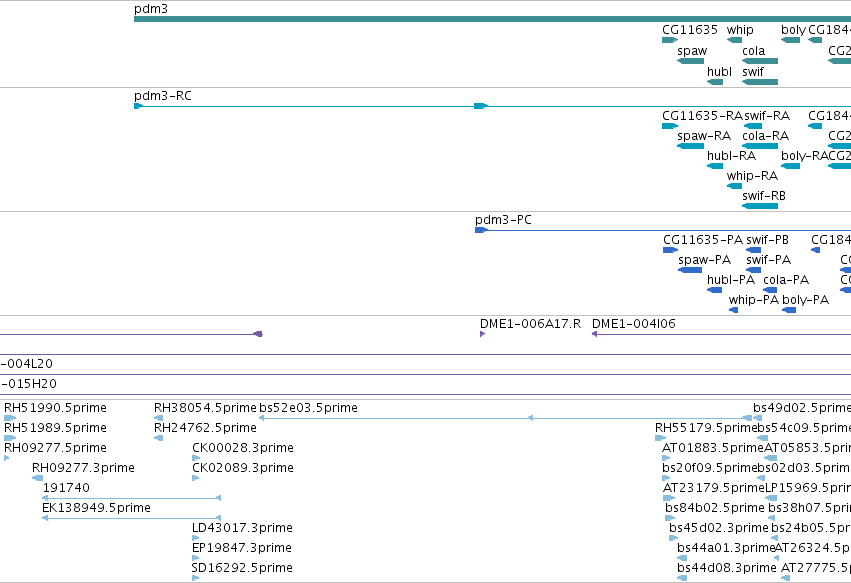
Task: Click the hubl-RA transcript label
Action: click(x=731, y=156)
